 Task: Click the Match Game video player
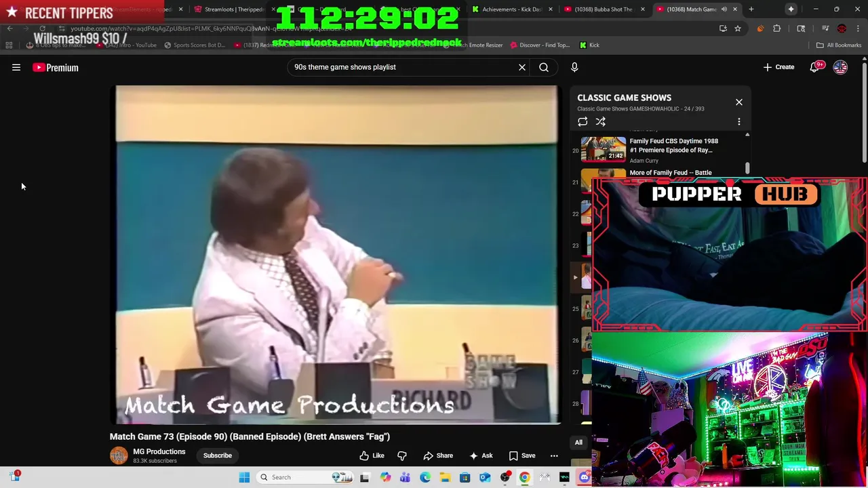(336, 254)
